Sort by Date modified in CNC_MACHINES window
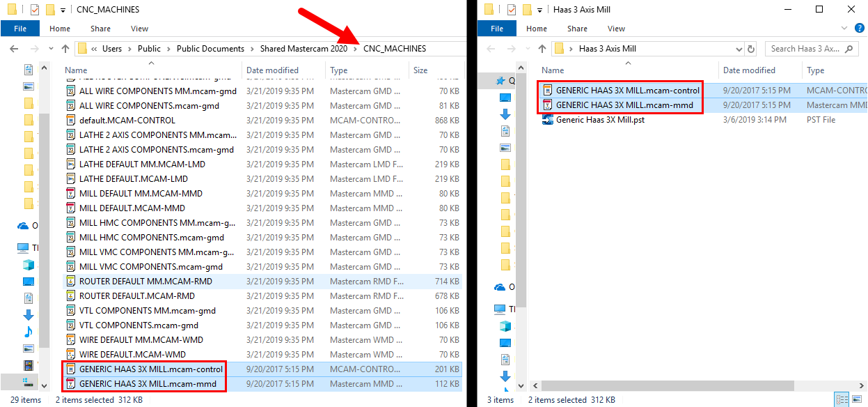The height and width of the screenshot is (407, 868). tap(272, 70)
